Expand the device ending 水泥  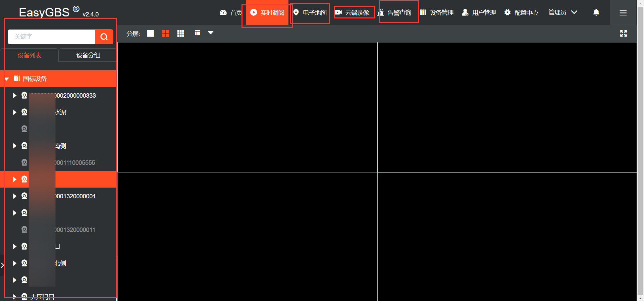(14, 112)
